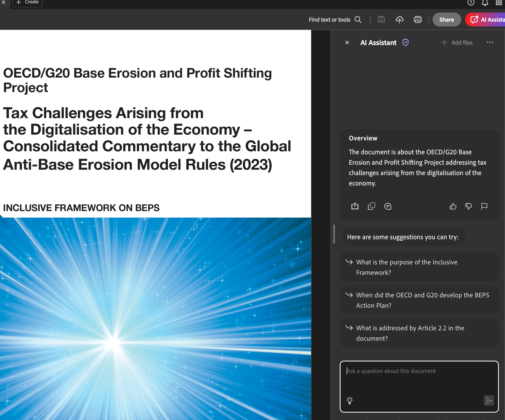Click the print icon
The height and width of the screenshot is (420, 505).
tap(418, 20)
